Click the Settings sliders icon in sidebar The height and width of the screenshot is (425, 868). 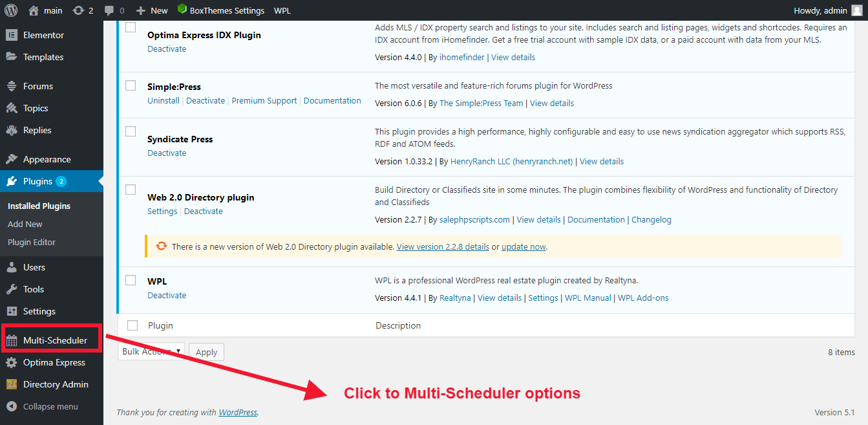coord(12,311)
